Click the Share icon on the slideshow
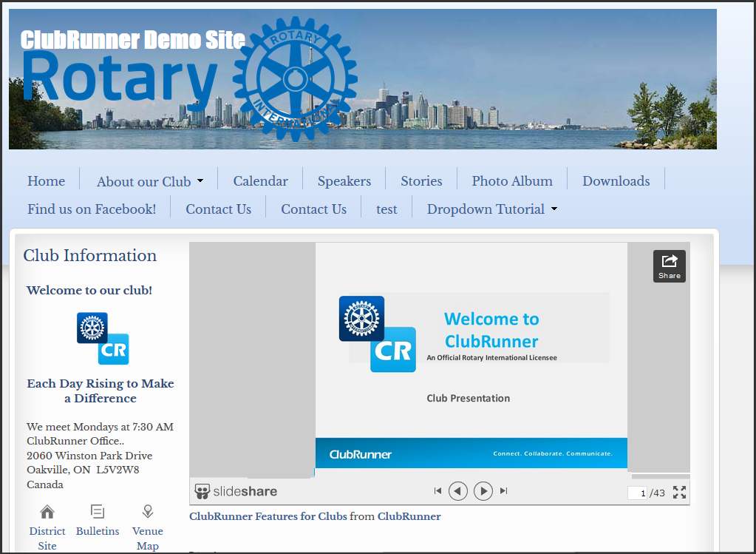 [x=670, y=266]
